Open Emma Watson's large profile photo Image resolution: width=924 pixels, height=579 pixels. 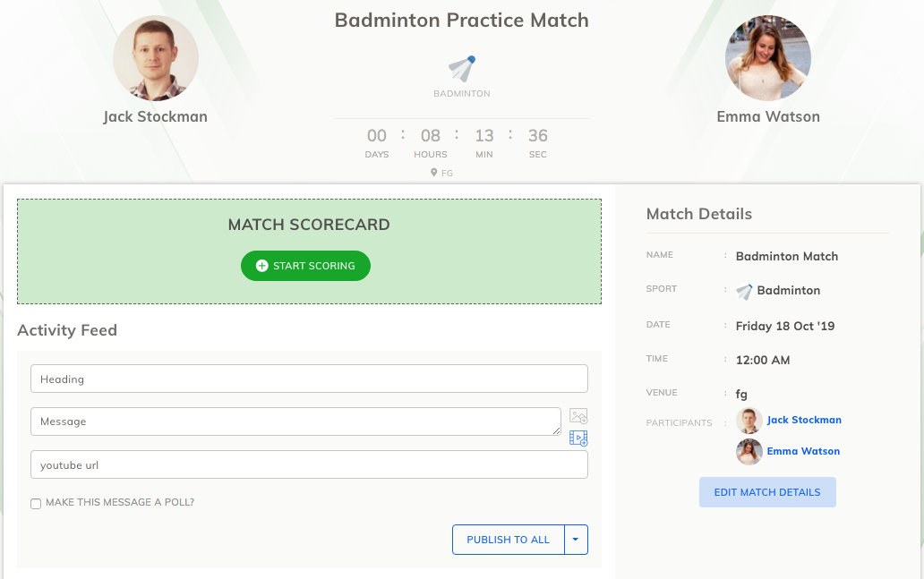click(768, 58)
